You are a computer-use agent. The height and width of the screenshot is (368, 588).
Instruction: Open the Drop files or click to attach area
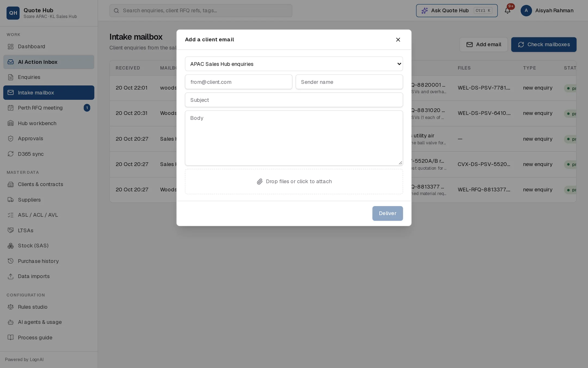click(x=294, y=182)
